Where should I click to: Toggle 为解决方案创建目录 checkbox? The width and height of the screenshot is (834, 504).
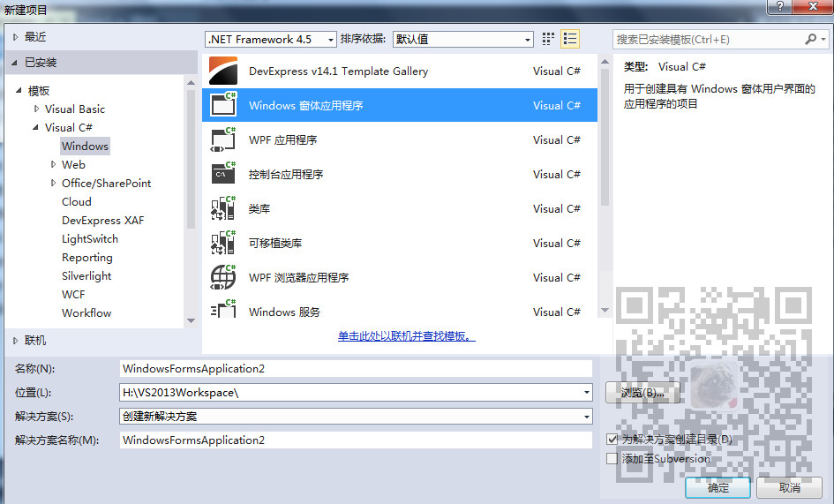(x=612, y=439)
